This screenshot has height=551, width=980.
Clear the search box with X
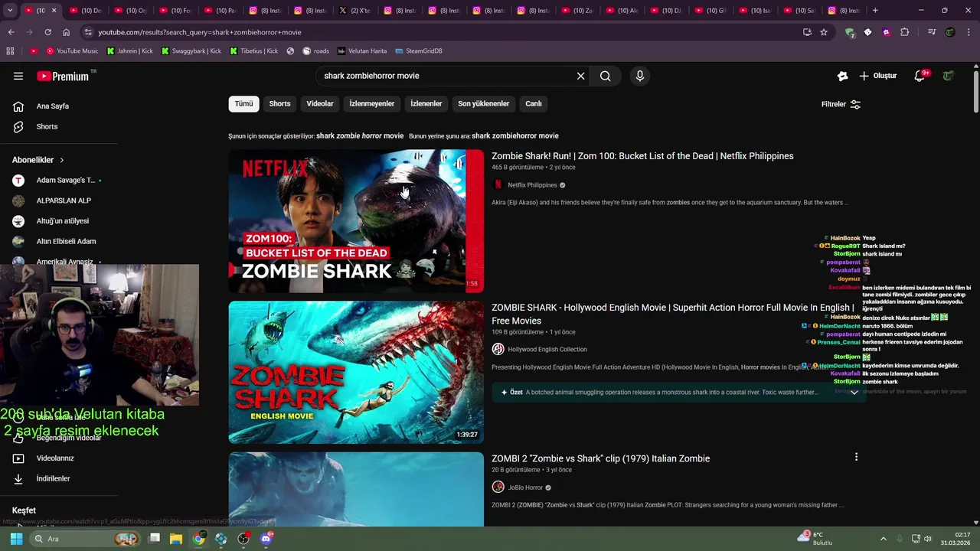pyautogui.click(x=580, y=76)
